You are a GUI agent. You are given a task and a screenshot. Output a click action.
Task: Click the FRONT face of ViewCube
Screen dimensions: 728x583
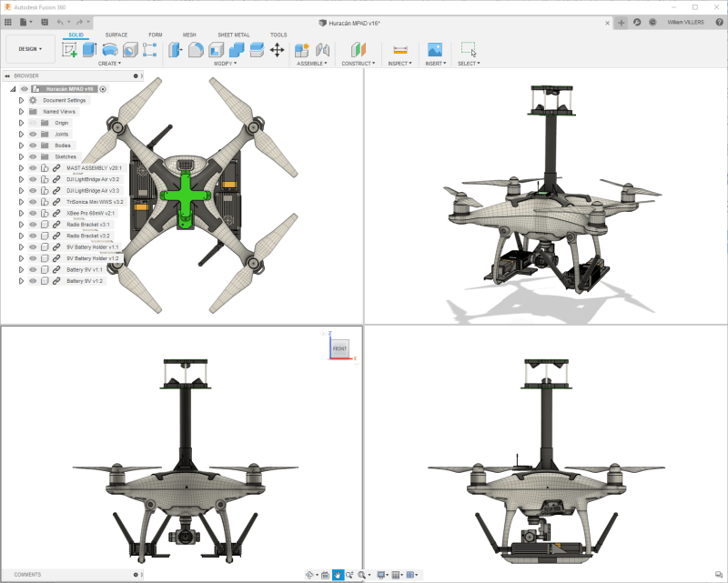[339, 348]
